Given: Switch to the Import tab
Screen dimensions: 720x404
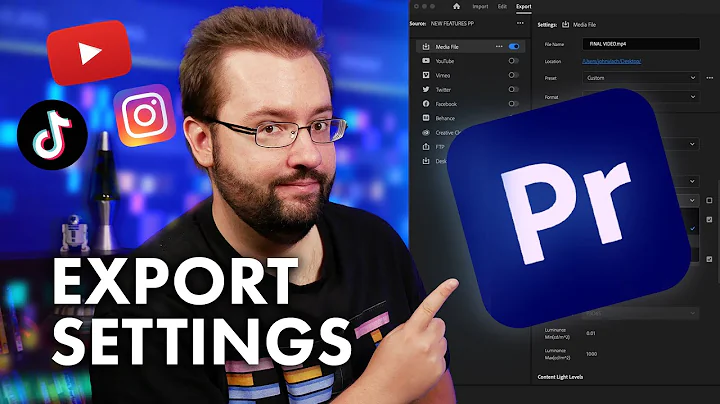Looking at the screenshot, I should (480, 6).
